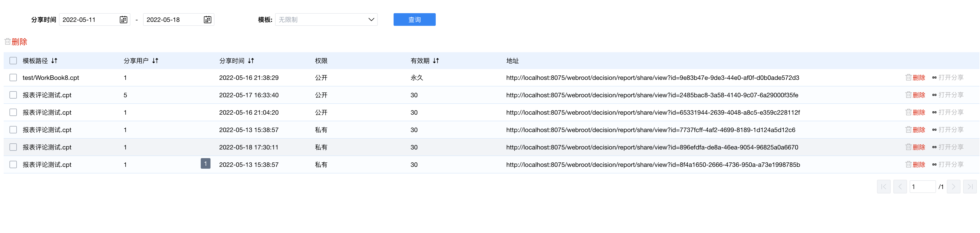Sort by share user column arrows
The height and width of the screenshot is (233, 980).
(155, 61)
